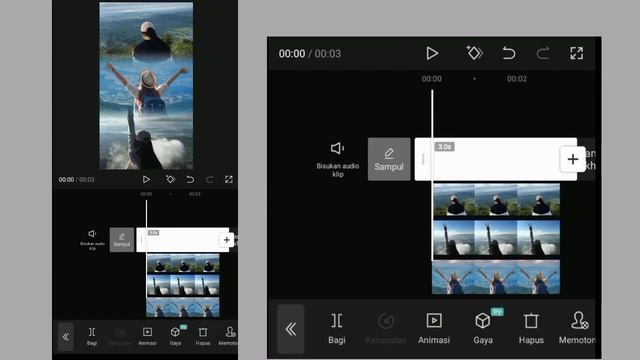Open Gaya style tool in the enlarged toolbar
Viewport: 640px width, 360px height.
click(x=483, y=329)
